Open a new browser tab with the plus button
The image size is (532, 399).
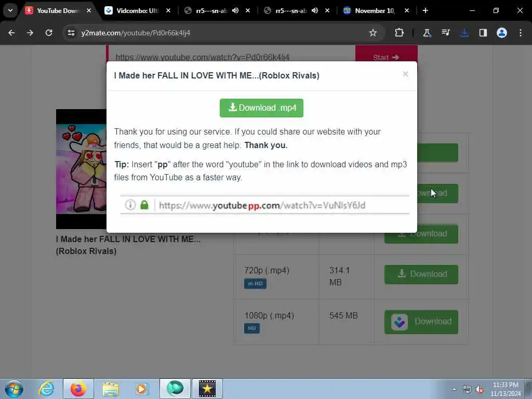tap(425, 10)
